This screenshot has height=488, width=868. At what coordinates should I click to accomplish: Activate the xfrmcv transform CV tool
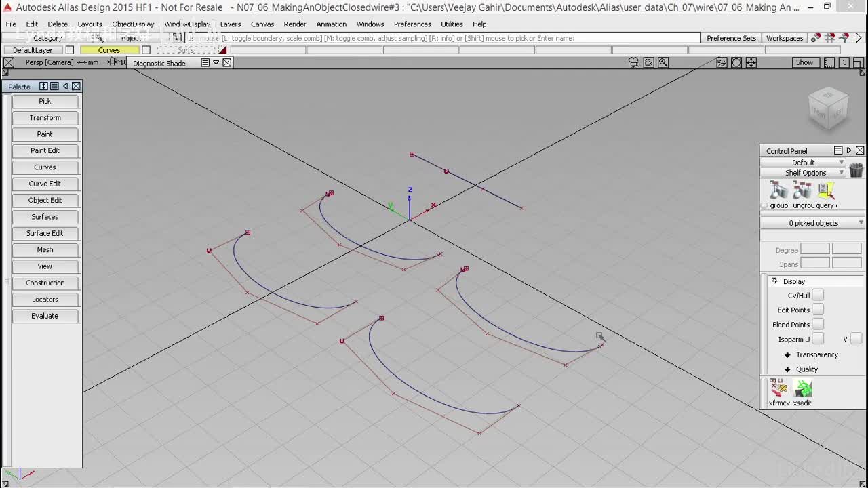[778, 388]
